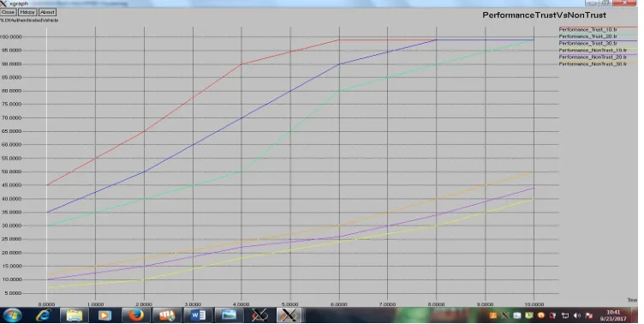Click the 45.0000 y-axis value
644x324 pixels.
pos(12,185)
